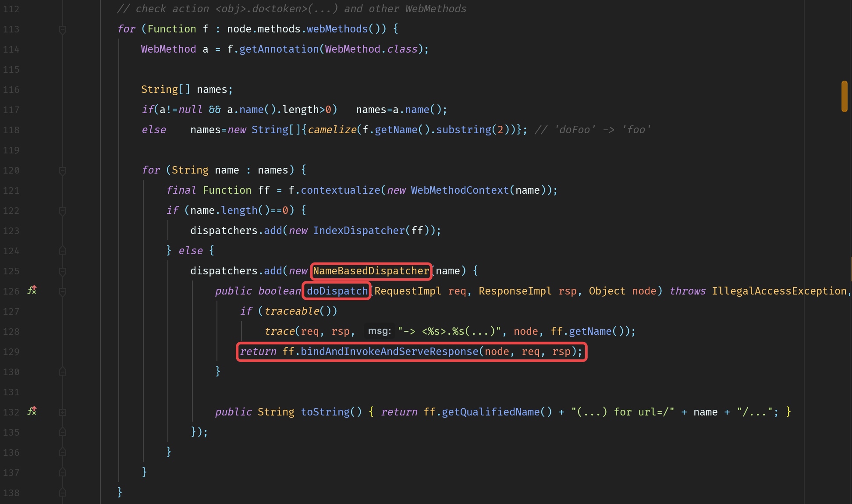Click the IndexDispatcher class reference
852x504 pixels.
[x=359, y=231]
